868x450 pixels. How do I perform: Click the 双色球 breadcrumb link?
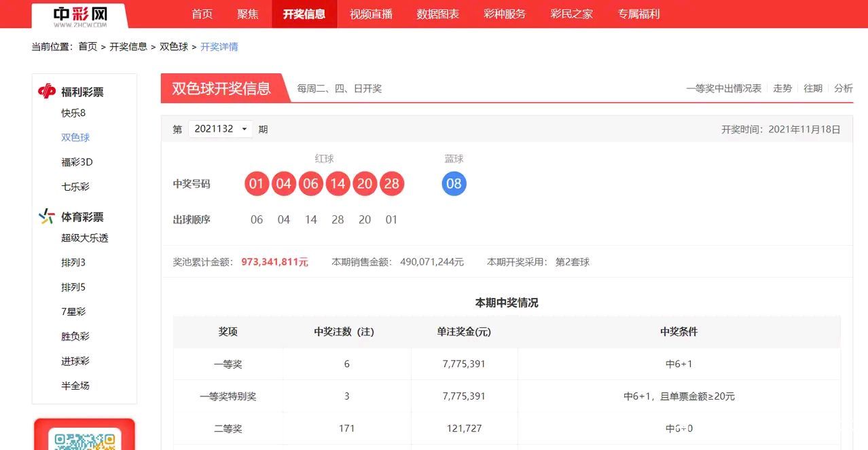(x=174, y=47)
